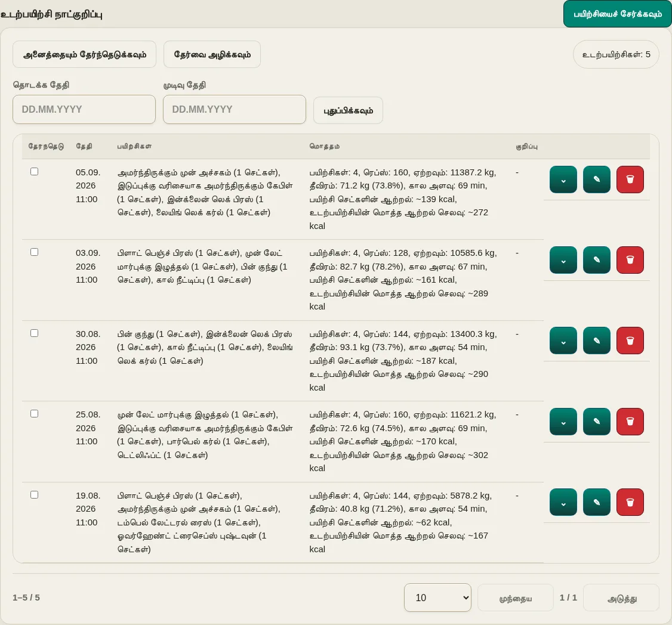Tick the checkbox for the 03.09.2026 workout
Screen dimensions: 672x625
click(x=34, y=252)
